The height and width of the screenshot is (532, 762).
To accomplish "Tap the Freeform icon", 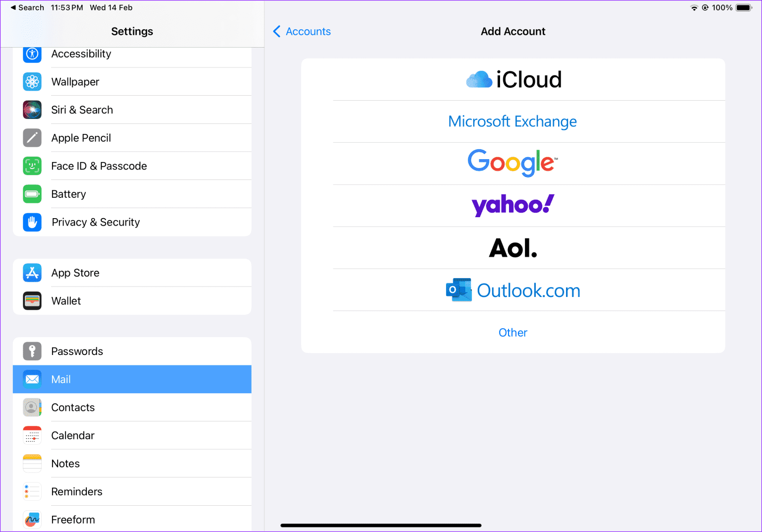I will (x=32, y=520).
